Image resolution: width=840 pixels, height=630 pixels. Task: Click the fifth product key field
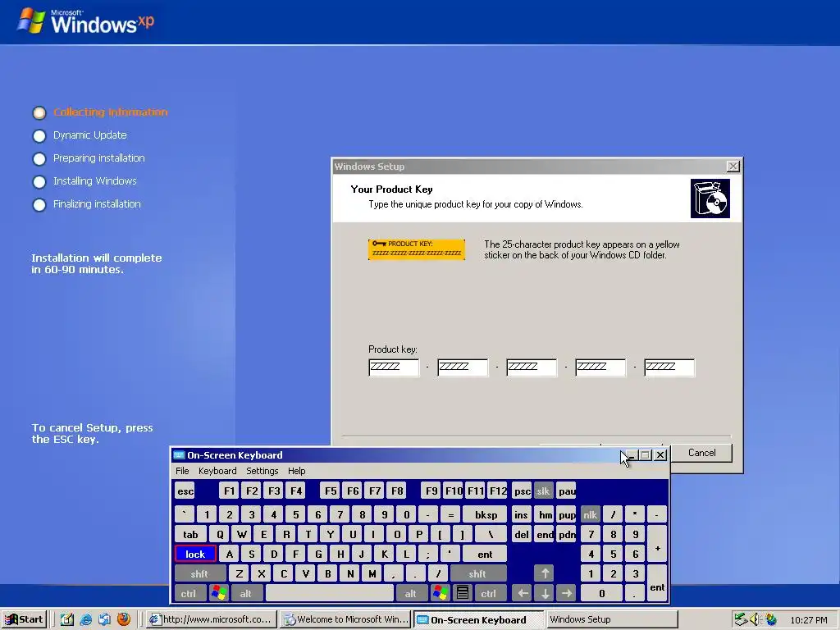point(669,367)
